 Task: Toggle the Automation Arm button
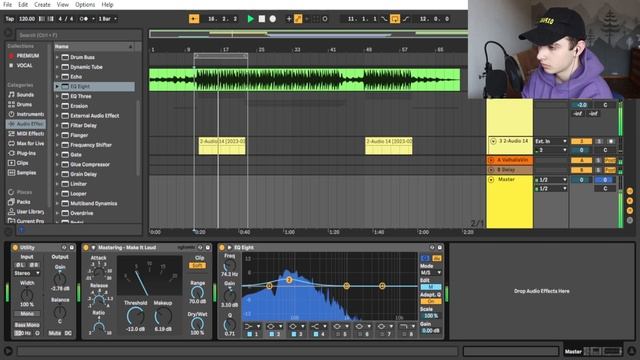[x=298, y=19]
